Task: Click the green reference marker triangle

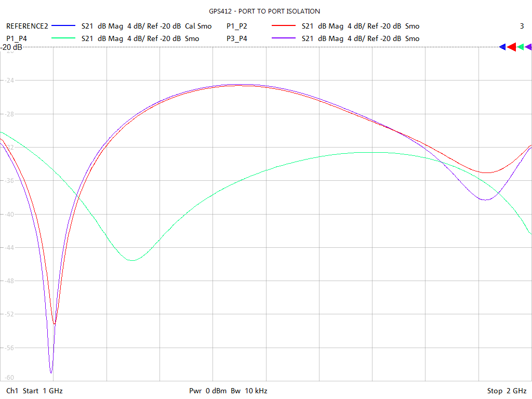Action: 521,47
